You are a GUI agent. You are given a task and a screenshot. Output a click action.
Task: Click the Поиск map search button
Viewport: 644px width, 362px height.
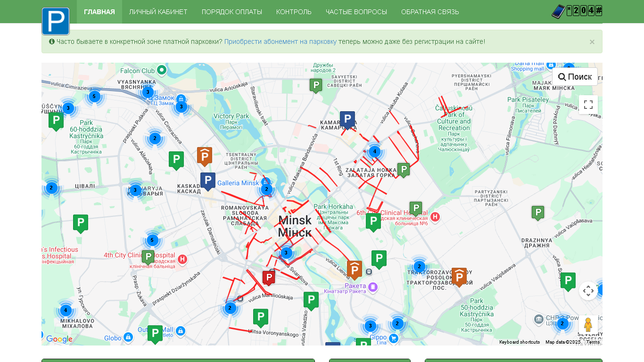click(575, 77)
